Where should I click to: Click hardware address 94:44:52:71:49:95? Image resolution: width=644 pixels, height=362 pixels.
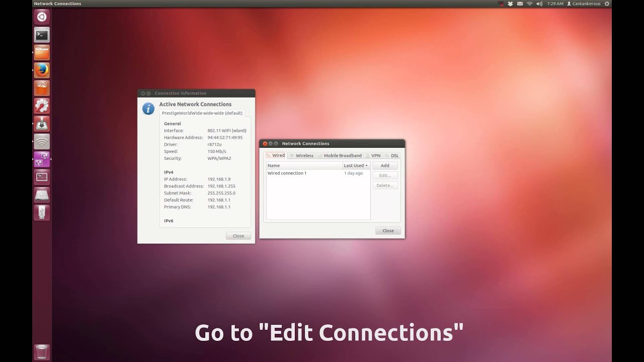point(225,137)
